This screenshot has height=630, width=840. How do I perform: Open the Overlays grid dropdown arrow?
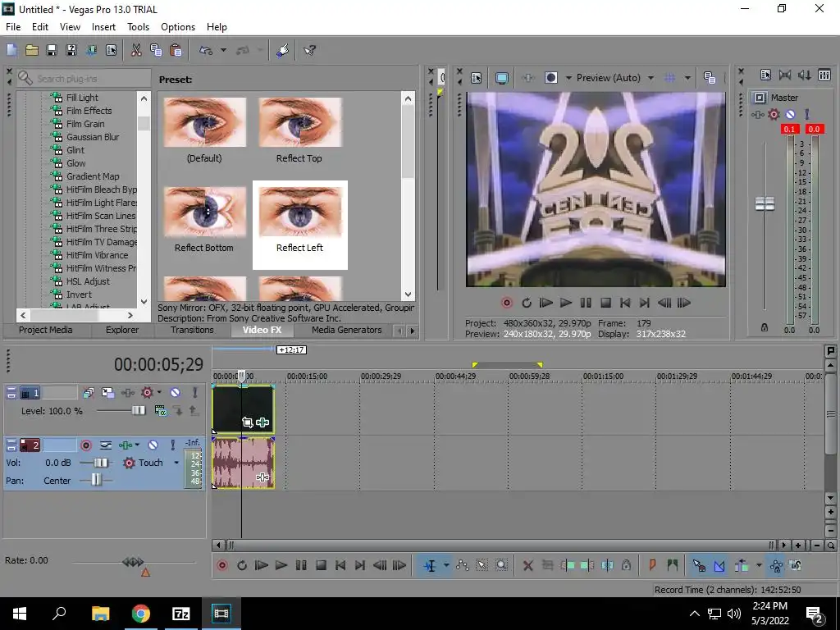[x=687, y=78]
